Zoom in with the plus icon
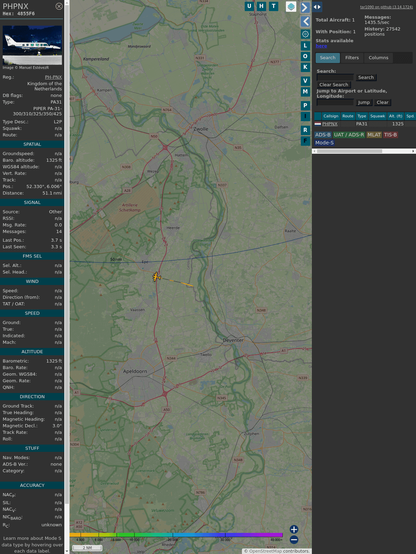This screenshot has width=416, height=554. tap(294, 529)
